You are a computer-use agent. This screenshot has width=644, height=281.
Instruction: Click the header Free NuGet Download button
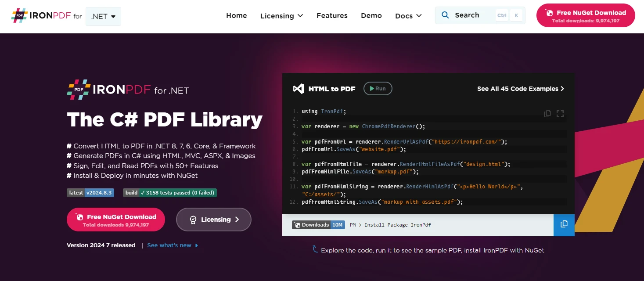click(x=586, y=16)
